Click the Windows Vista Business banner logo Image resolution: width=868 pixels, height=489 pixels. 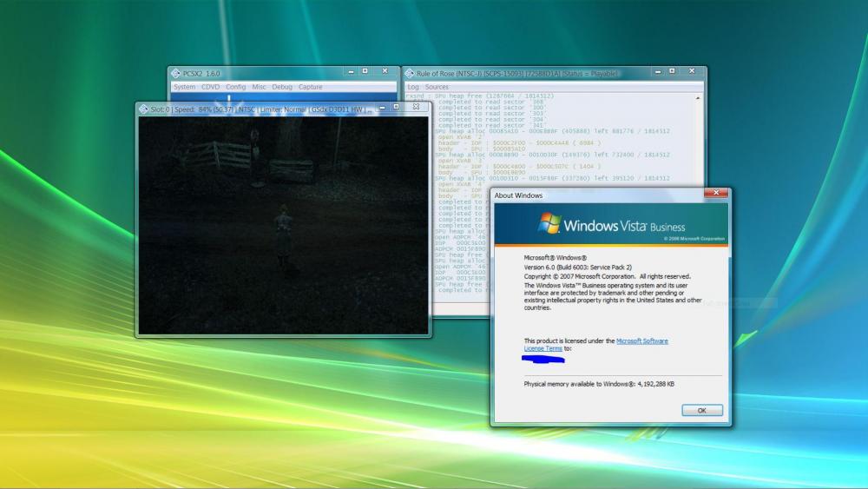click(612, 224)
